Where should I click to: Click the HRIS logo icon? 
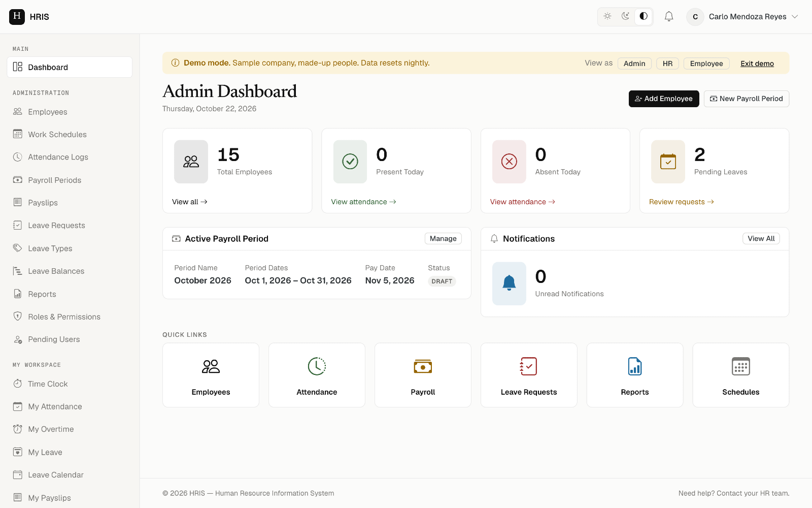coord(17,17)
